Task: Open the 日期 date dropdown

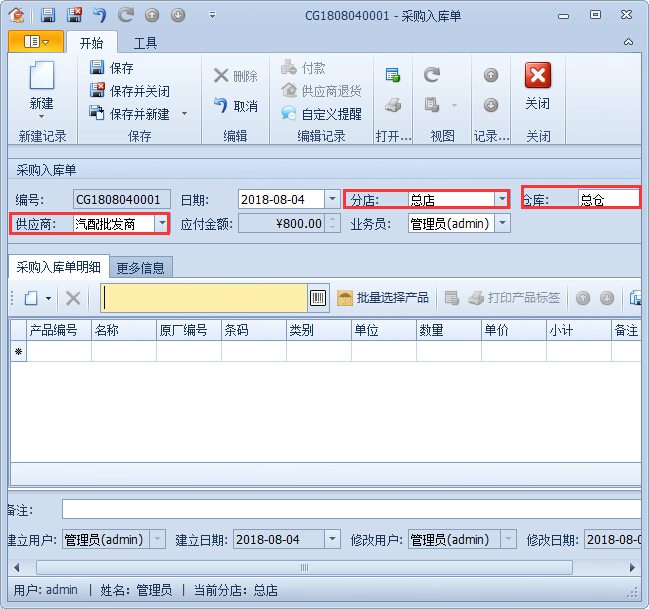Action: click(332, 199)
